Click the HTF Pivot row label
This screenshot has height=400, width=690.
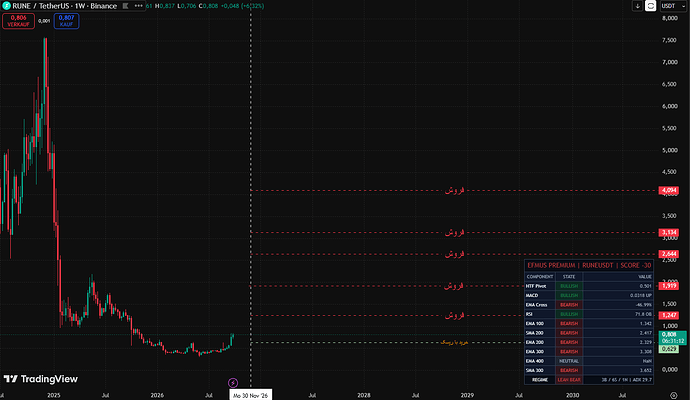pos(536,286)
